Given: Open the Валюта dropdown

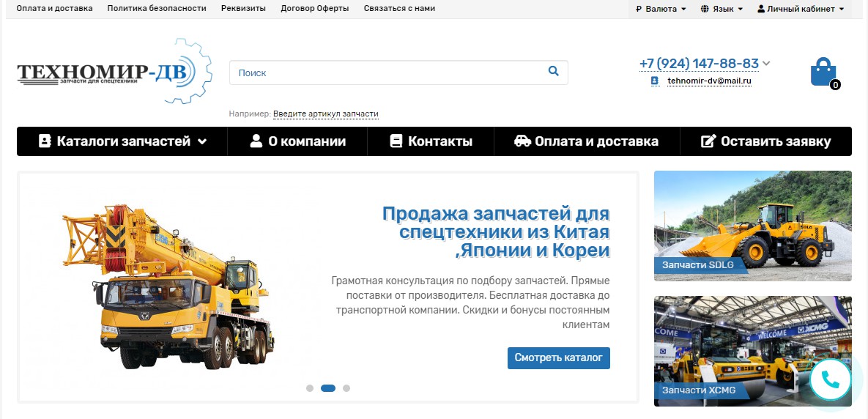Looking at the screenshot, I should coord(661,9).
